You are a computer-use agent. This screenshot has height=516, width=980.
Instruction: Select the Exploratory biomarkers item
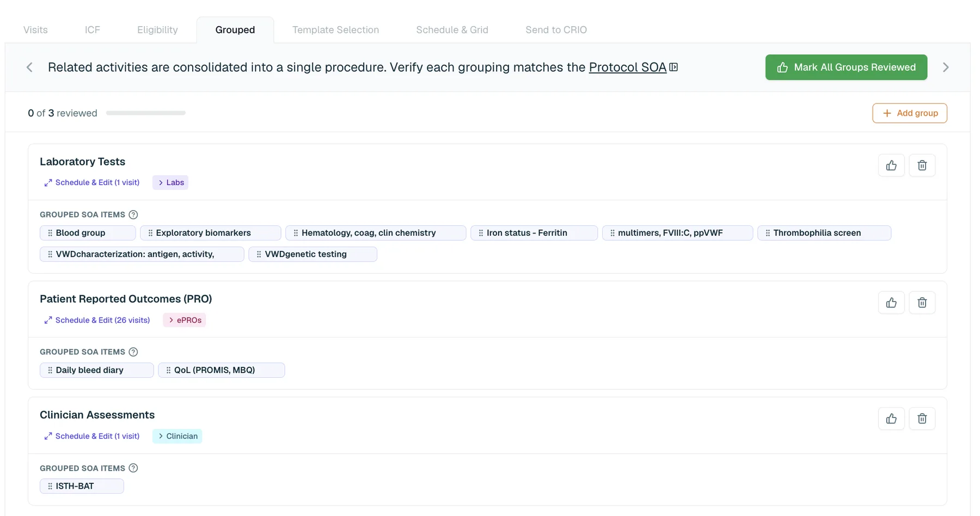click(211, 233)
